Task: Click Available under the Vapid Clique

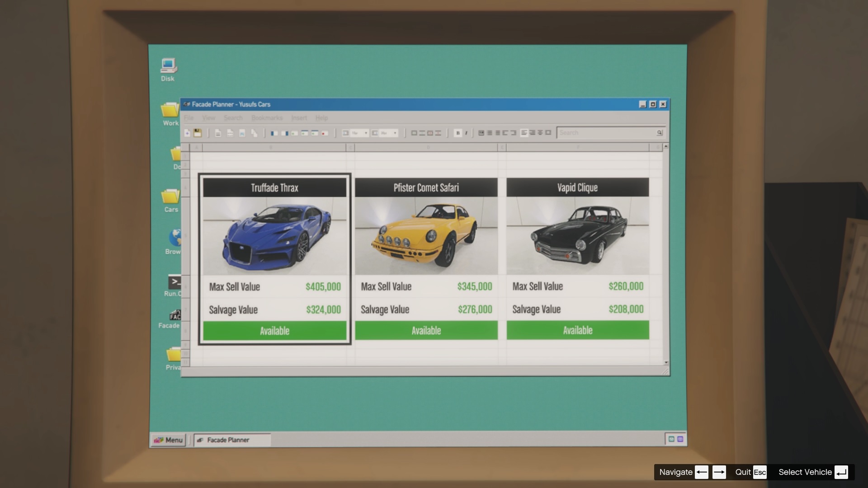Action: (577, 330)
